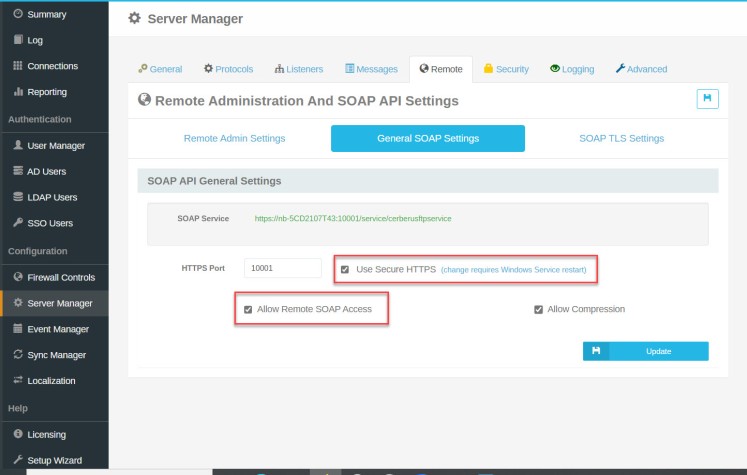This screenshot has height=475, width=747.
Task: Select Remote Admin Settings sub-tab
Action: click(x=234, y=138)
